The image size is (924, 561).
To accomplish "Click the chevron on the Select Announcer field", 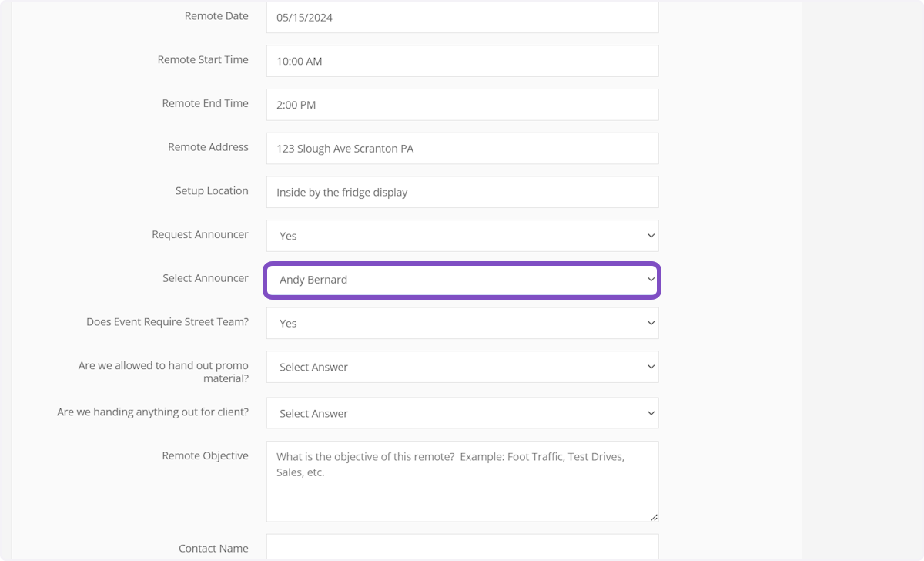I will [x=651, y=280].
